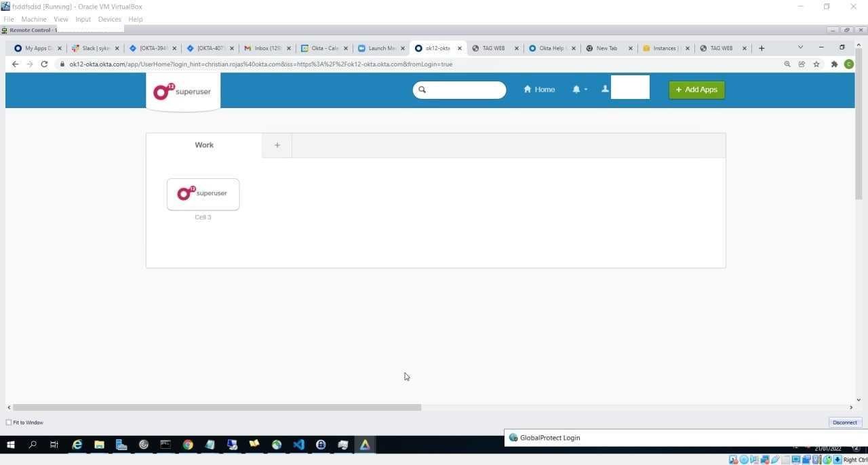The image size is (868, 465).
Task: Click the user profile silhouette icon
Action: pos(605,88)
